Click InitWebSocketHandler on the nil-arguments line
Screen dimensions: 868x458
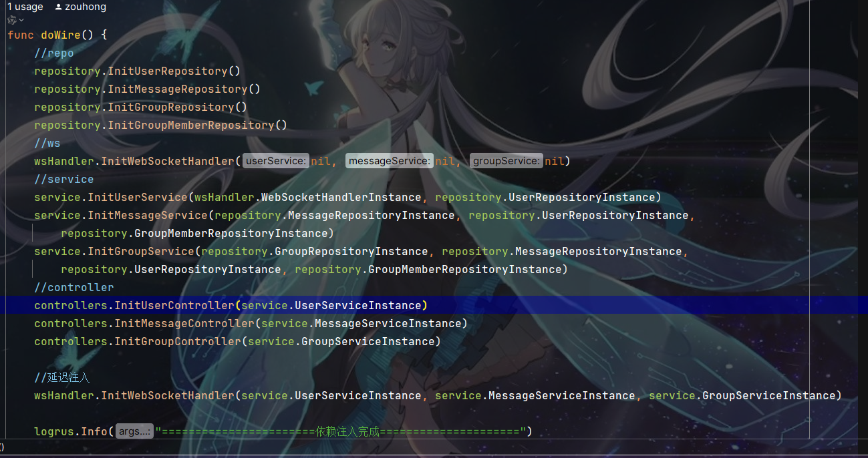[x=168, y=161]
